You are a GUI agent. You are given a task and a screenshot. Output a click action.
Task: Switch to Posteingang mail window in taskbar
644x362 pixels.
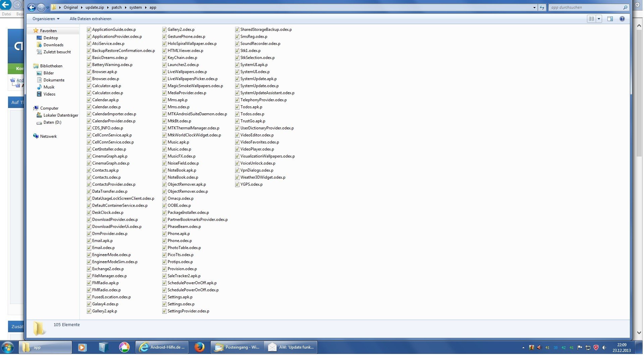pos(237,347)
